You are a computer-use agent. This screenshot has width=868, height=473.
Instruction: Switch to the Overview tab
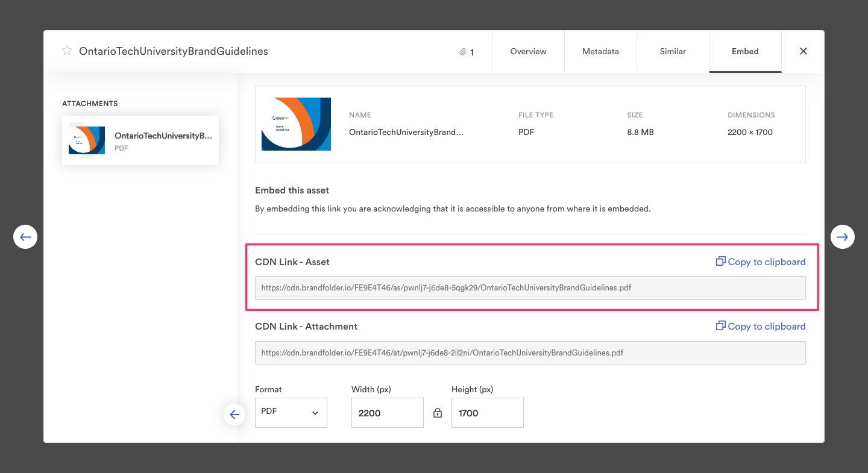pyautogui.click(x=528, y=51)
